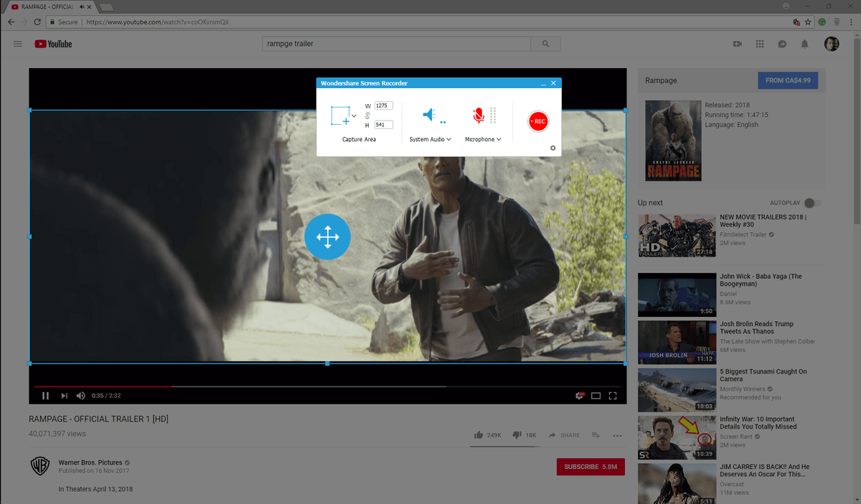861x504 pixels.
Task: Click the Subscribe 5.8M button
Action: click(x=591, y=467)
